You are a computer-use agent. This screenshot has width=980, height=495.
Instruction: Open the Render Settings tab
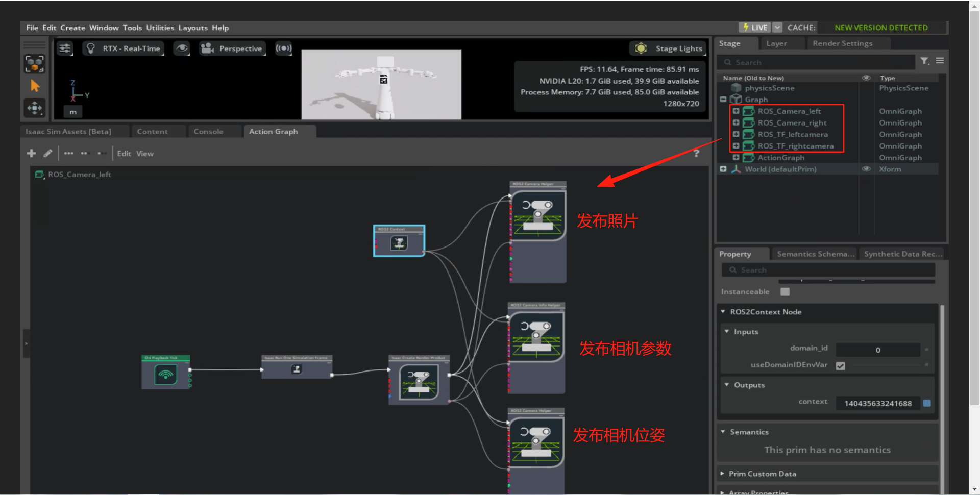tap(843, 43)
